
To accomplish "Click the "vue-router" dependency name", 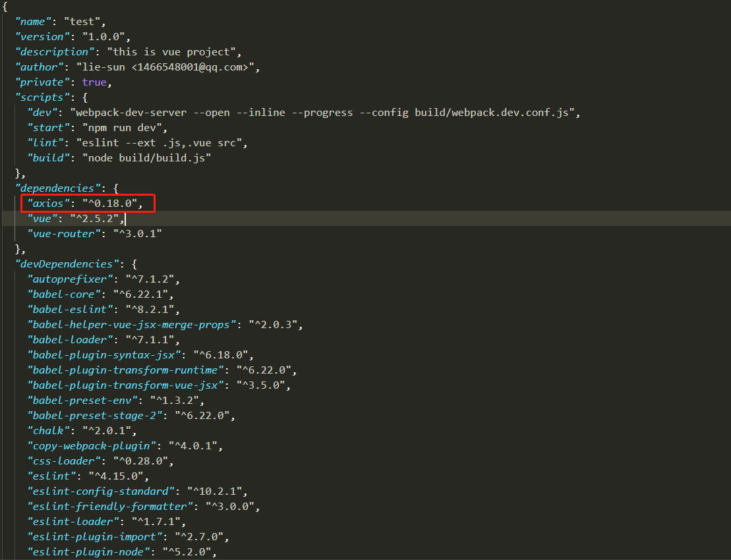I will pos(63,233).
